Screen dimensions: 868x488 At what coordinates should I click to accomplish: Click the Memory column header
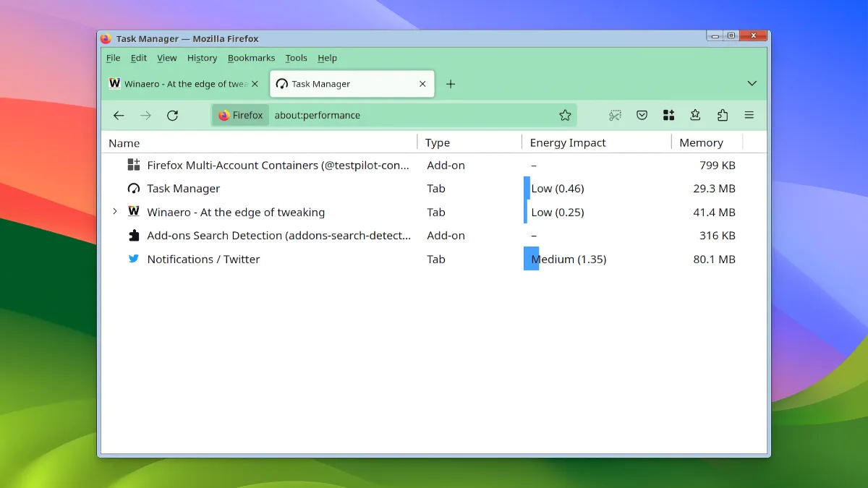click(x=700, y=142)
